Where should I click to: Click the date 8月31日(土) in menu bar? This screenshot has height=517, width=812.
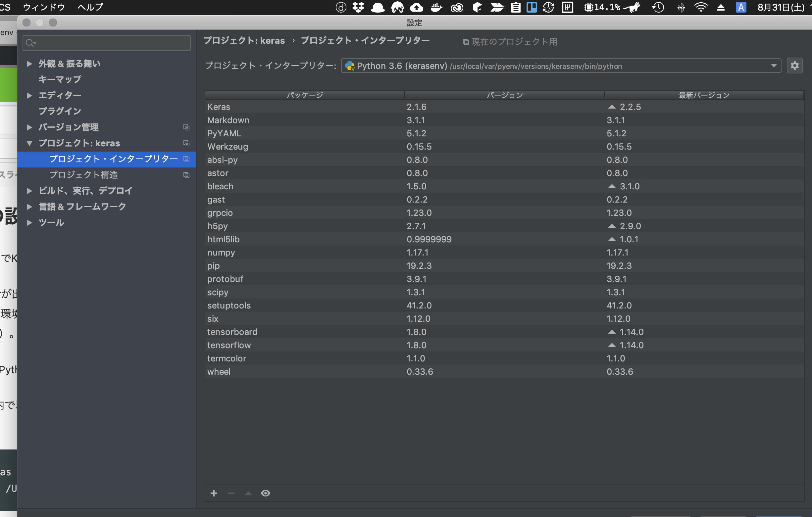click(781, 7)
